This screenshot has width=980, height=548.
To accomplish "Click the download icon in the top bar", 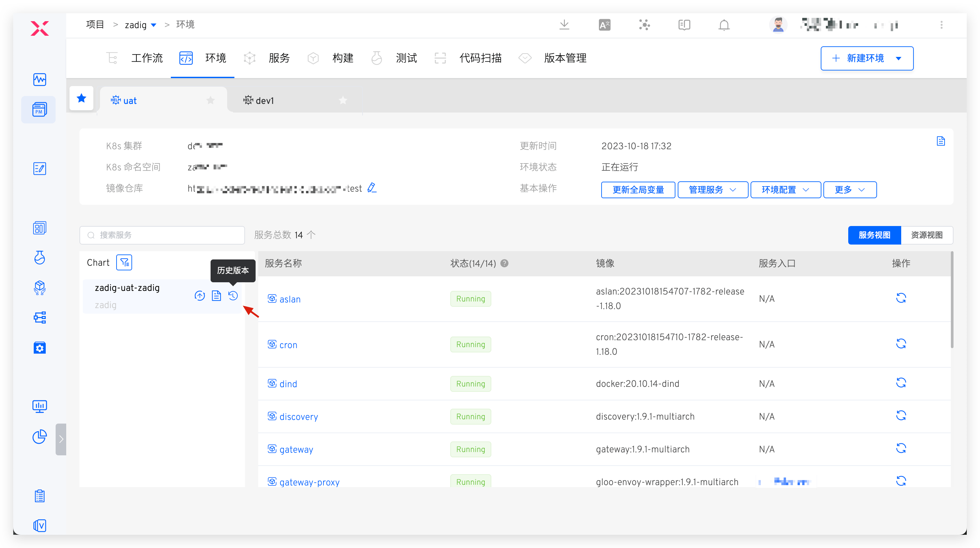I will [x=564, y=25].
